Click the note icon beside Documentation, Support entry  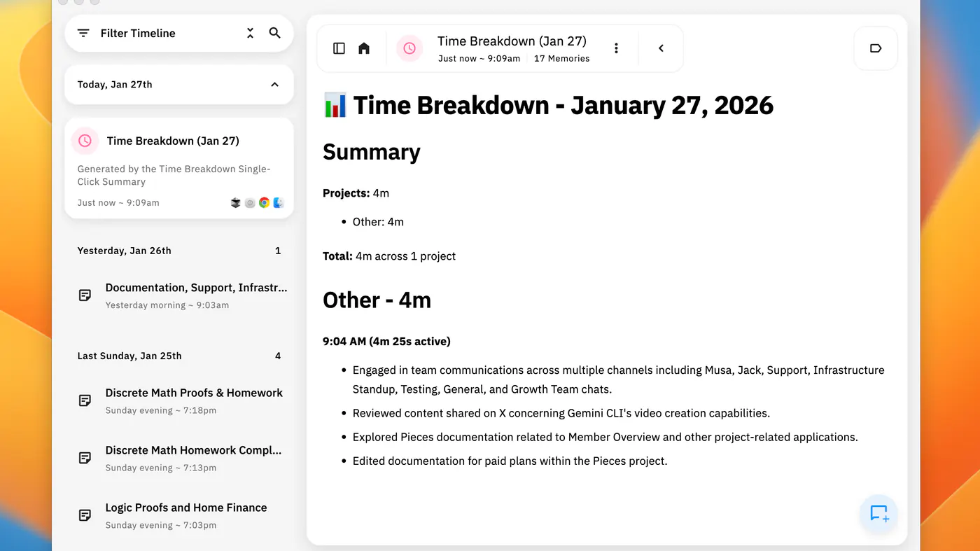coord(85,295)
